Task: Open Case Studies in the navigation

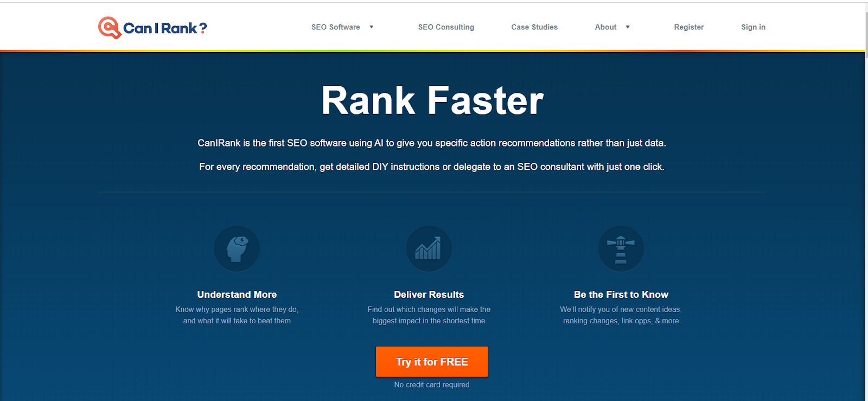Action: (x=534, y=27)
